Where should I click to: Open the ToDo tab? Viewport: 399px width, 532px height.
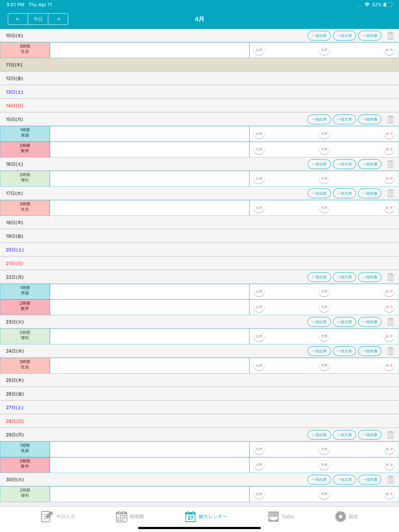[281, 517]
